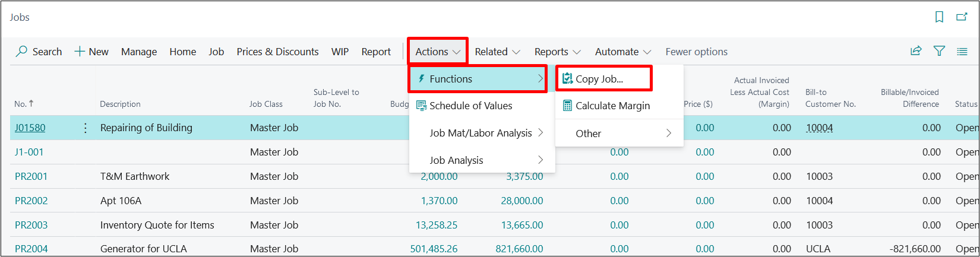This screenshot has width=980, height=257.
Task: Click the Calculate Margin calculator icon
Action: (567, 106)
